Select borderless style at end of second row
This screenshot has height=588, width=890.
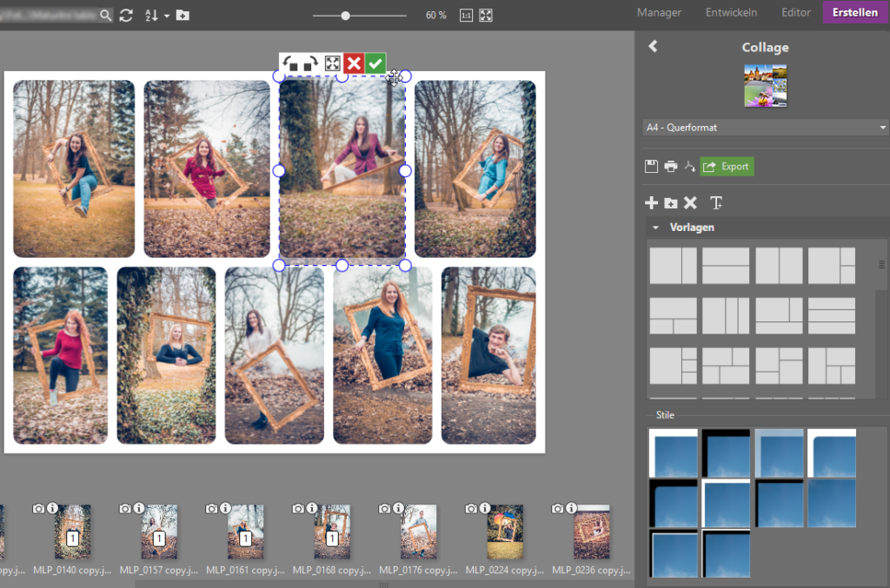pyautogui.click(x=832, y=504)
